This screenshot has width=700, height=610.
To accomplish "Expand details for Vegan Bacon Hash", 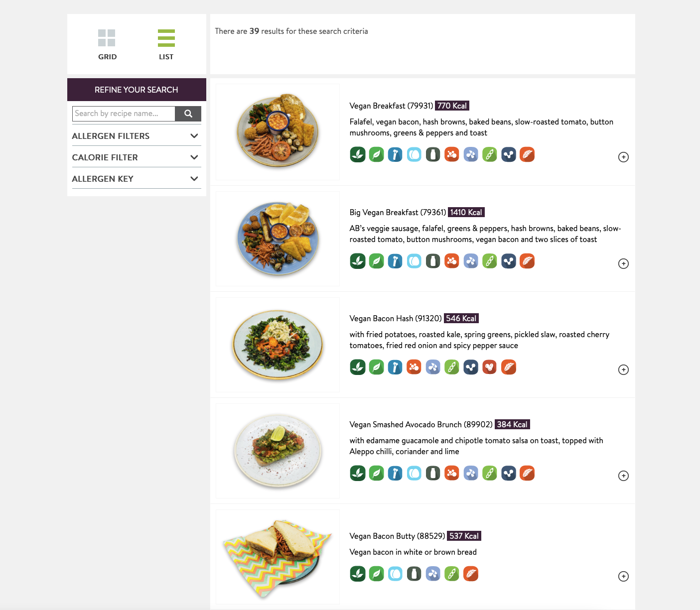I will click(x=623, y=370).
